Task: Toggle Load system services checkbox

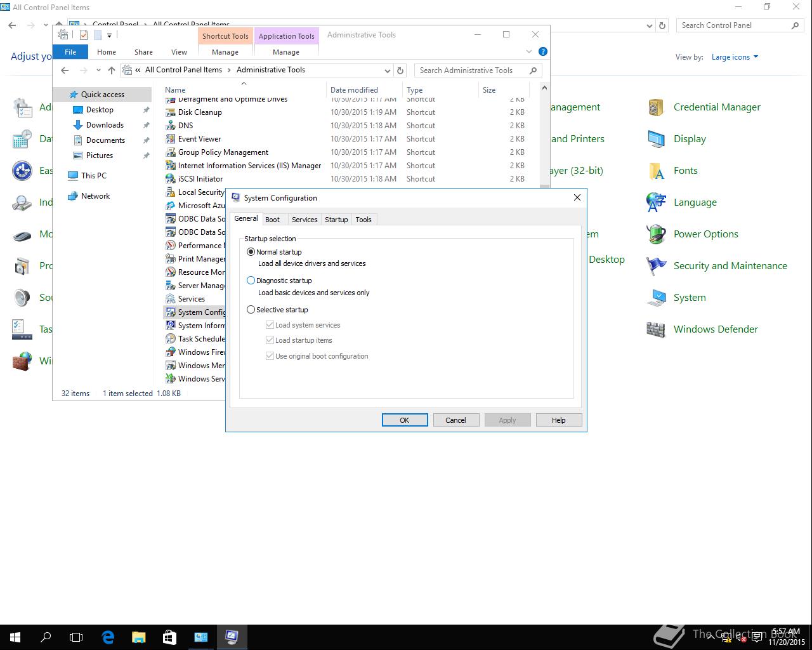Action: coord(270,325)
